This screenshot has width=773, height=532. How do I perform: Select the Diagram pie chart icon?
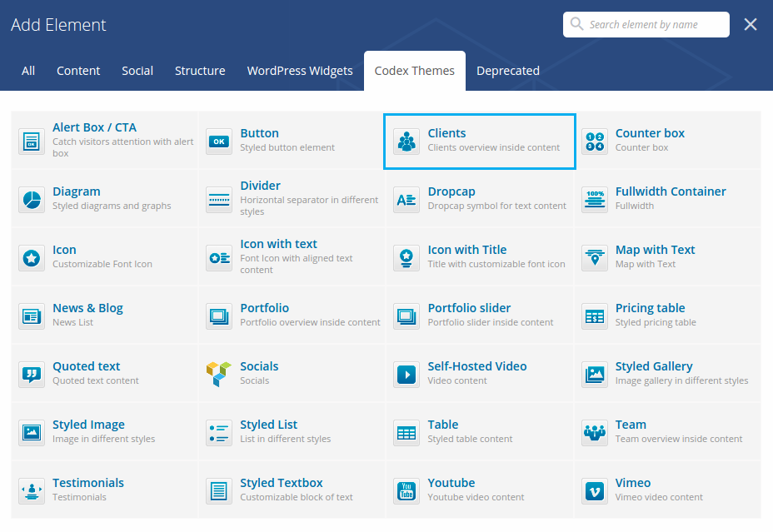[x=32, y=200]
